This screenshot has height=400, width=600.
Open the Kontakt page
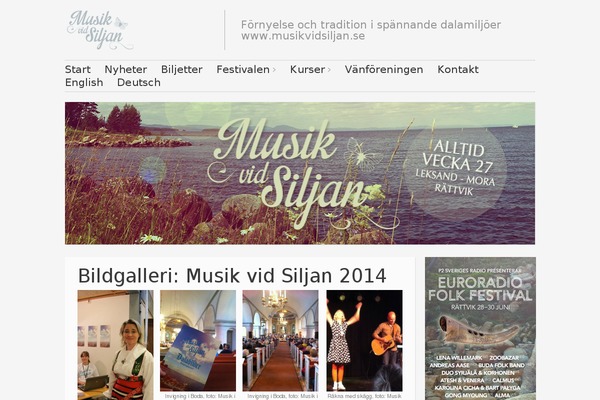(458, 69)
